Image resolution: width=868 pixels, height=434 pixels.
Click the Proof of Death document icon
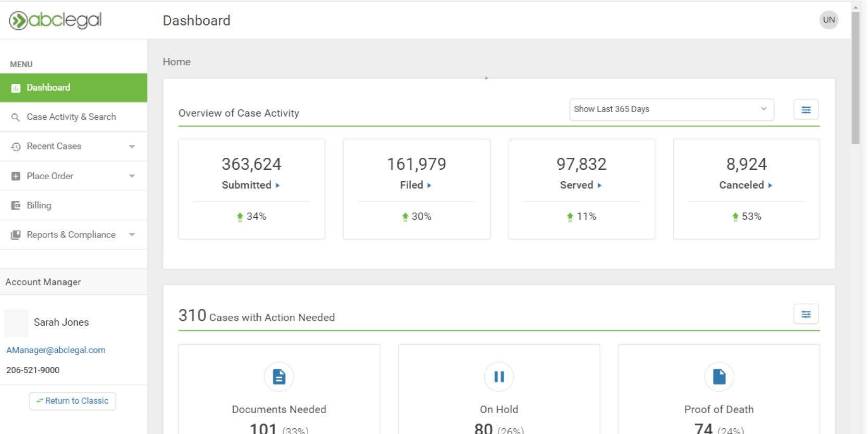[x=719, y=376]
